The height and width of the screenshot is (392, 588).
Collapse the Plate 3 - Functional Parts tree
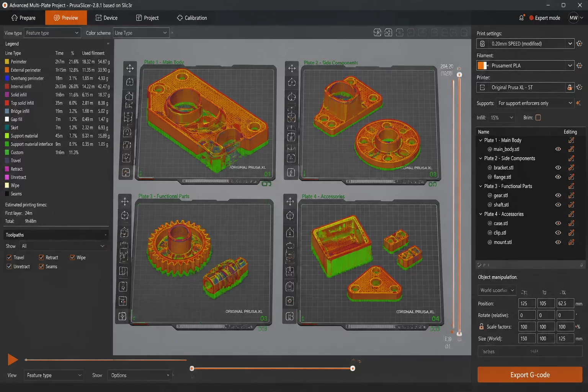[481, 186]
